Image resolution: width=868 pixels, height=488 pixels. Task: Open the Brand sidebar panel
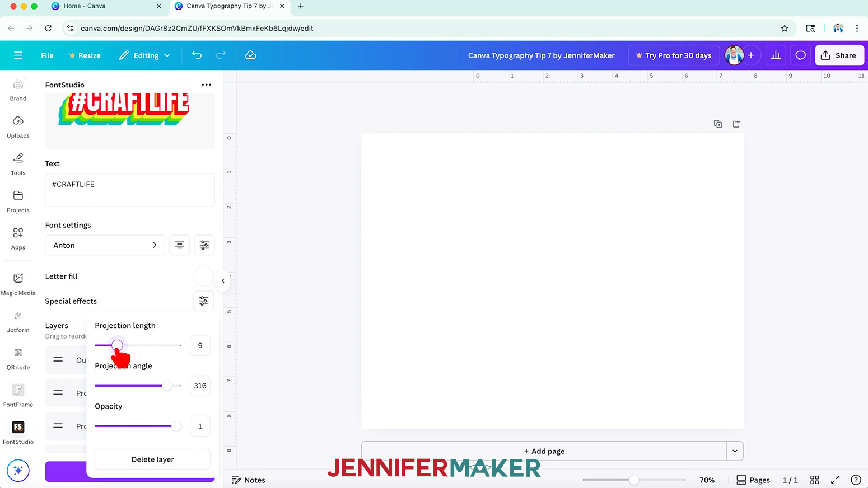(x=18, y=90)
